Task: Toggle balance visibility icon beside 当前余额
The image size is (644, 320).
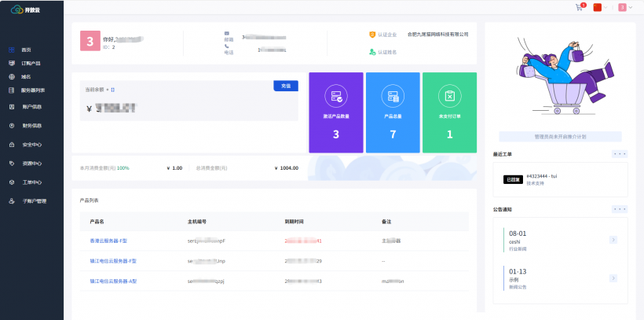Action: click(113, 90)
